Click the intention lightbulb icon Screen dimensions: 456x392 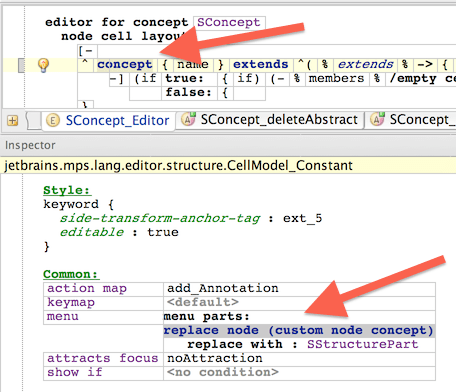[44, 65]
